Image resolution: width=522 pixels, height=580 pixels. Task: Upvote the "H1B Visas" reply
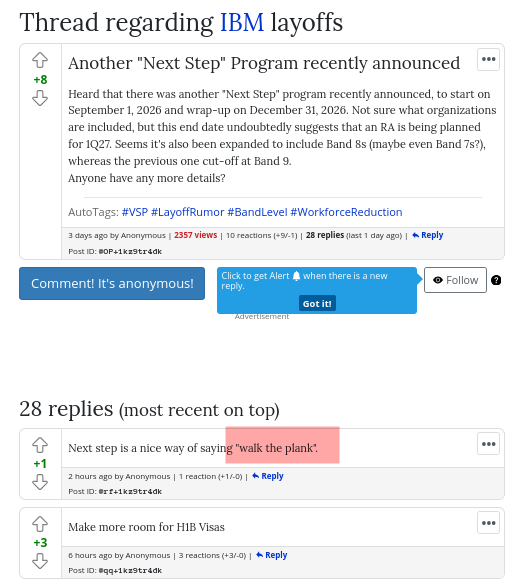click(x=40, y=524)
